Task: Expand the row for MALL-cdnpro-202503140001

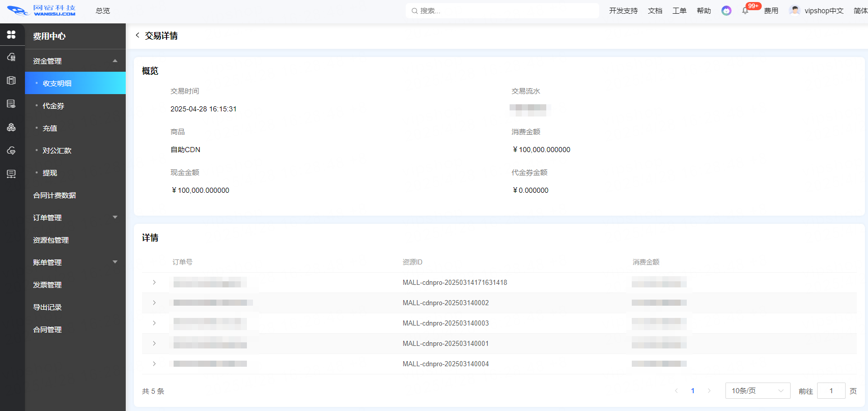Action: pos(154,343)
